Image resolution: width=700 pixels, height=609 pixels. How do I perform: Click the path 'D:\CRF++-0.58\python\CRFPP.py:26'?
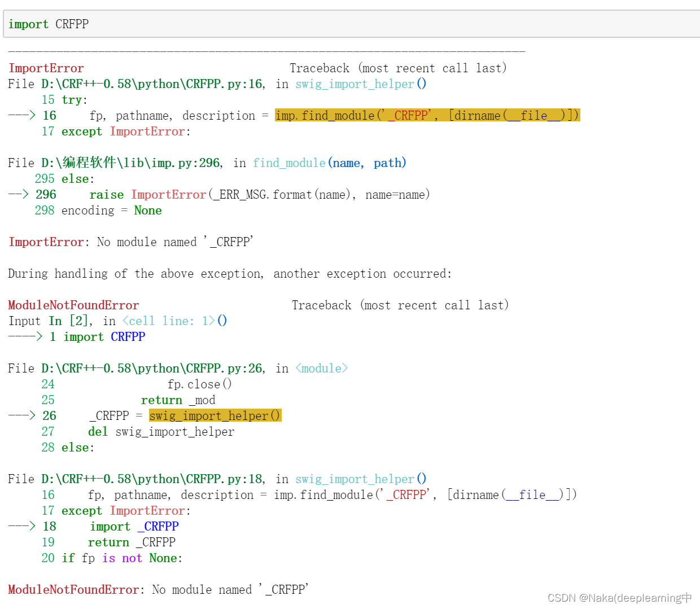(152, 369)
